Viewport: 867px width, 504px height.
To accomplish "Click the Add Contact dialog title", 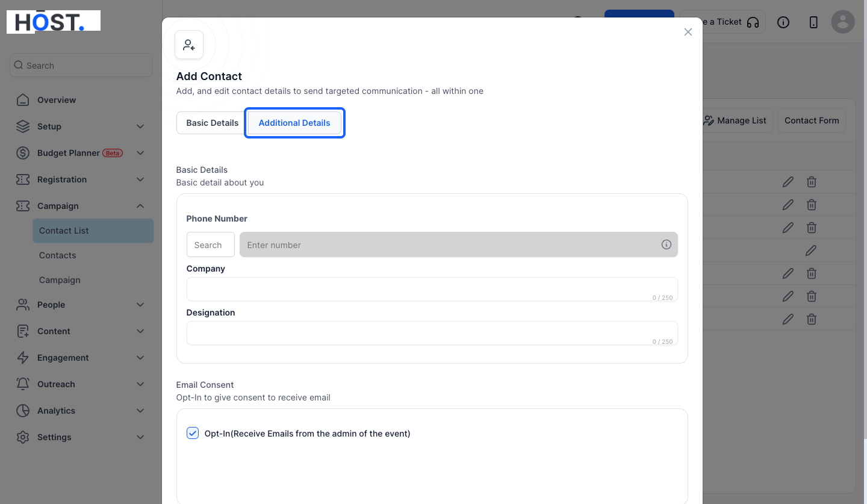I will click(209, 76).
